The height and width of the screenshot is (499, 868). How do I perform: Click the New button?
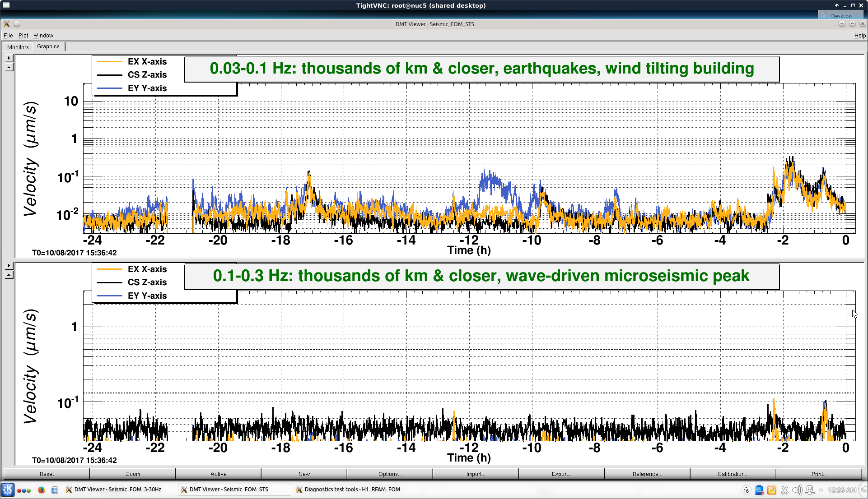click(304, 474)
